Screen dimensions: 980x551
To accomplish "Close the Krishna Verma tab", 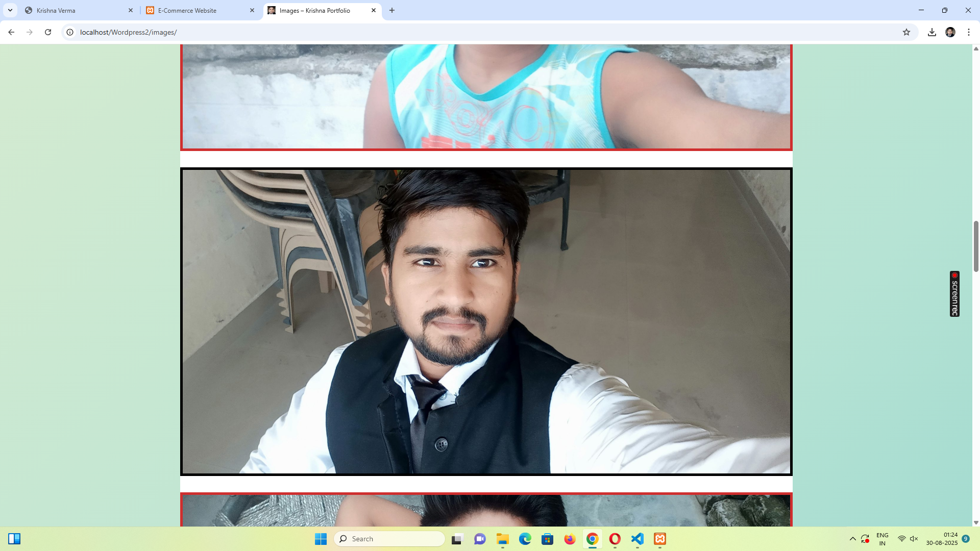I will click(131, 10).
